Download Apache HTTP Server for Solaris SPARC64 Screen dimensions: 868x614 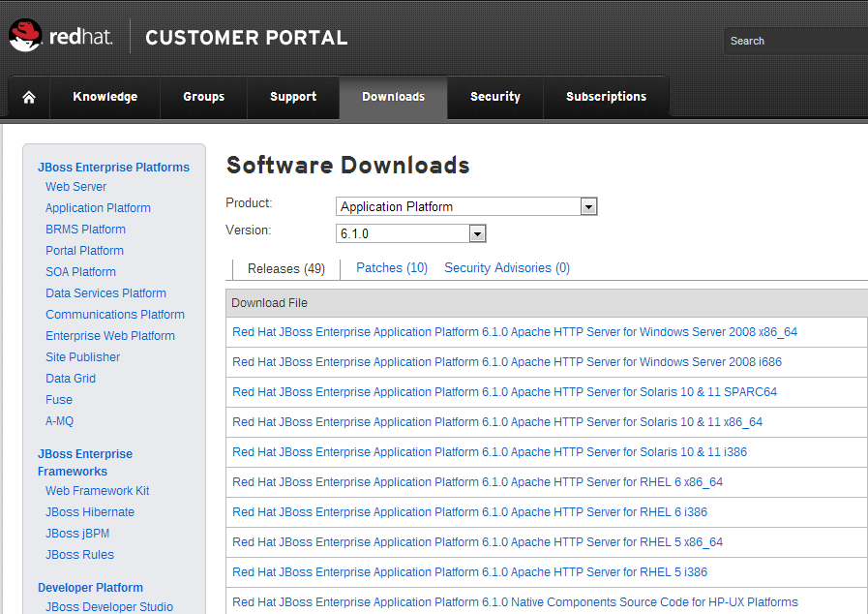click(x=504, y=392)
